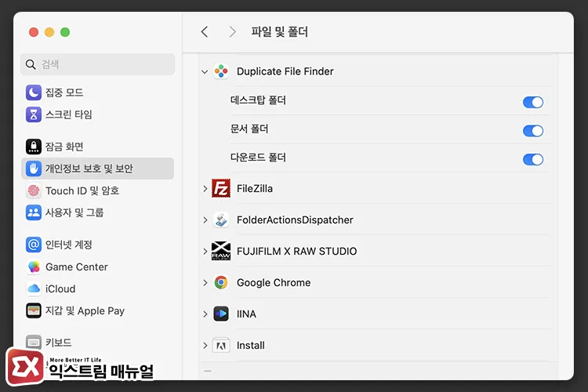Expand IINA folder permissions
The height and width of the screenshot is (392, 588).
(205, 314)
